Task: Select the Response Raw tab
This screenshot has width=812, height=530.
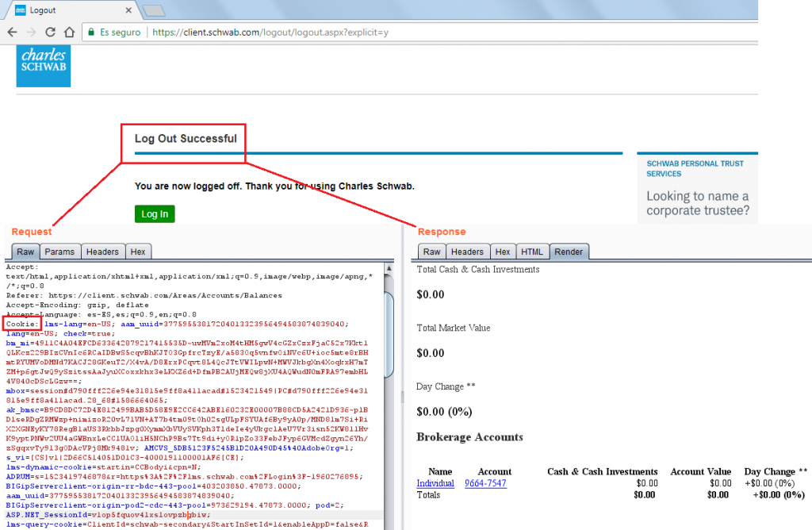Action: [431, 252]
